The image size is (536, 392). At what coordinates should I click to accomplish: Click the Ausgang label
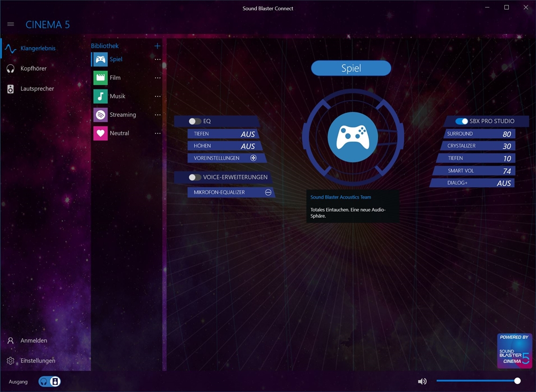tap(18, 382)
